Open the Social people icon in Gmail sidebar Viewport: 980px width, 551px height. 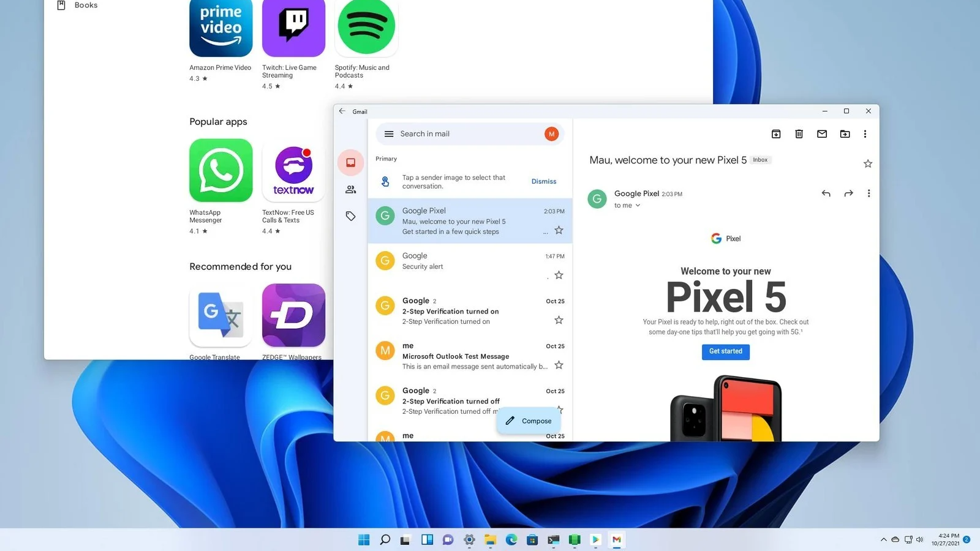[x=350, y=190]
